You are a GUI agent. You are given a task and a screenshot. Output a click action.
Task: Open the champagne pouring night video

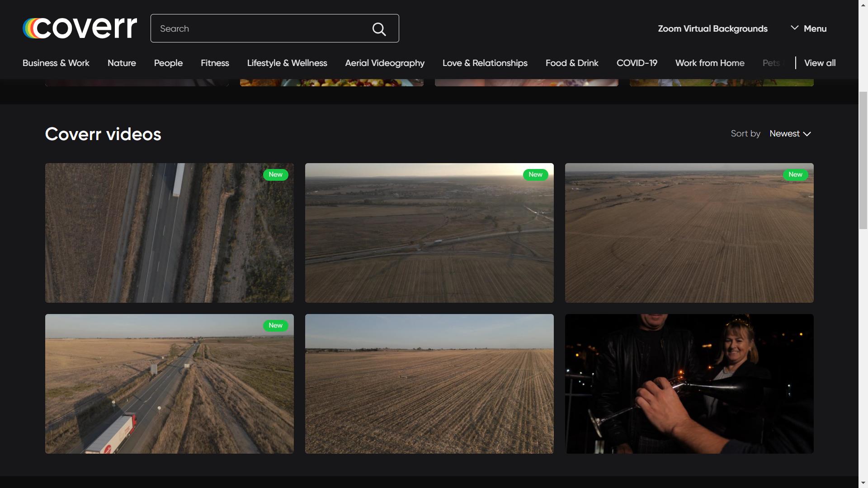(689, 384)
